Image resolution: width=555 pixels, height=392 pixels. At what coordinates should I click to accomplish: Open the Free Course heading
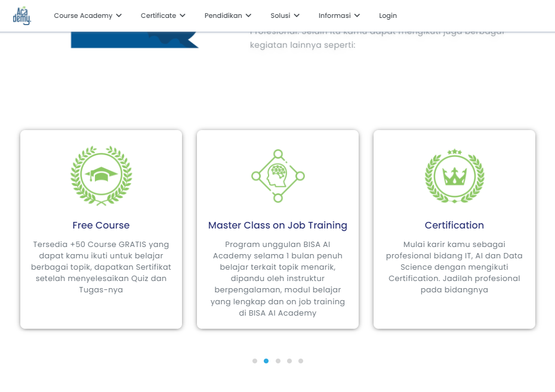click(101, 226)
